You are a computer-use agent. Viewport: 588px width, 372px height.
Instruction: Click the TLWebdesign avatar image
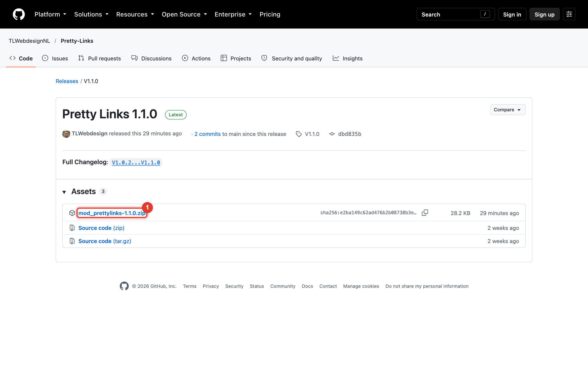tap(66, 134)
